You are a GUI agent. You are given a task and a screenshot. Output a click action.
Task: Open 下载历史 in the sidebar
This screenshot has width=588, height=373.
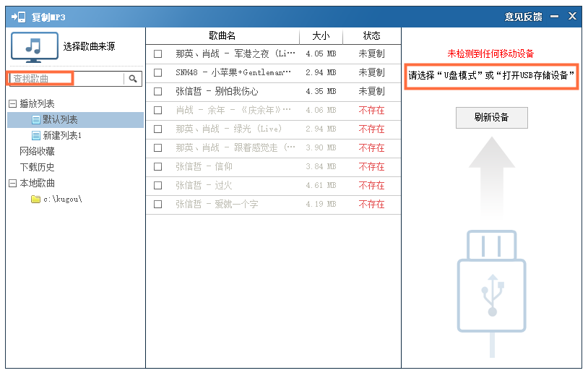37,167
